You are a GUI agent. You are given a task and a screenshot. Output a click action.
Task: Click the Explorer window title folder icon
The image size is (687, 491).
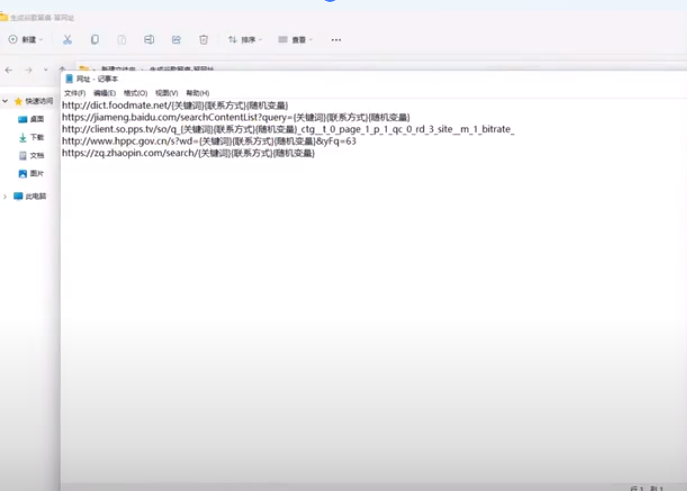click(x=4, y=17)
